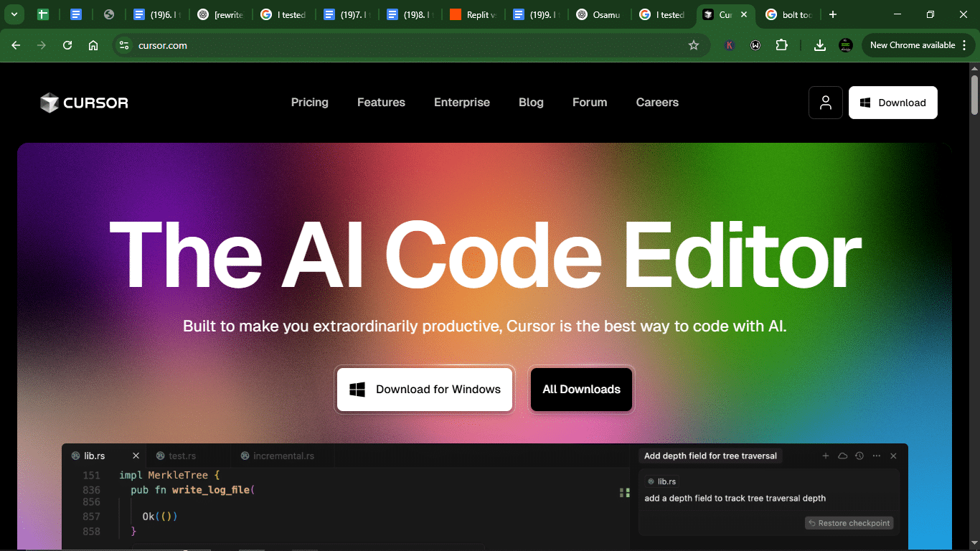Switch to the bolt browser tab
This screenshot has height=551, width=980.
click(x=788, y=14)
